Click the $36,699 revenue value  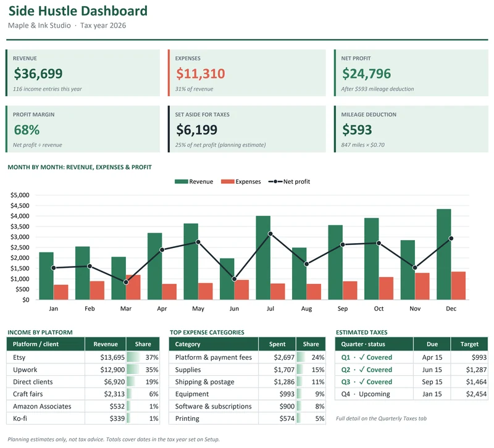point(38,73)
